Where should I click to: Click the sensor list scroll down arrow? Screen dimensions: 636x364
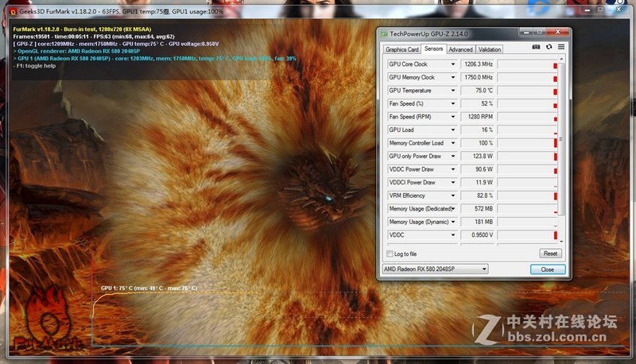point(561,242)
